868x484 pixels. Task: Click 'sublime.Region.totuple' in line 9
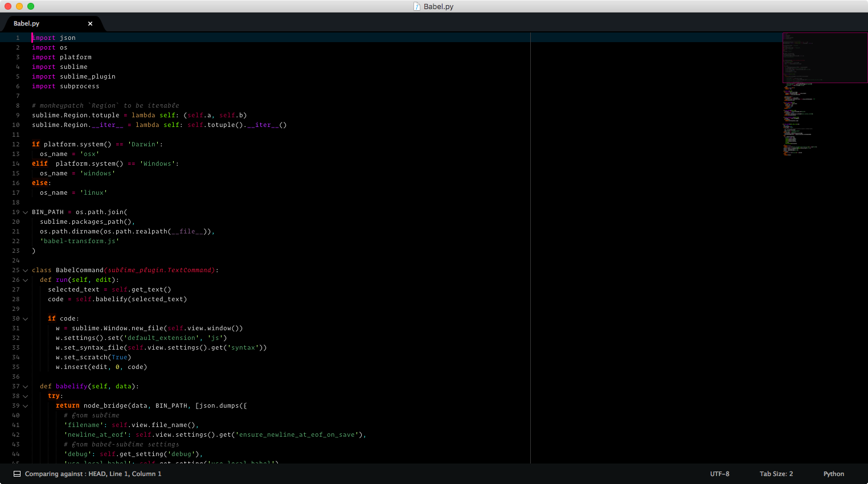76,116
